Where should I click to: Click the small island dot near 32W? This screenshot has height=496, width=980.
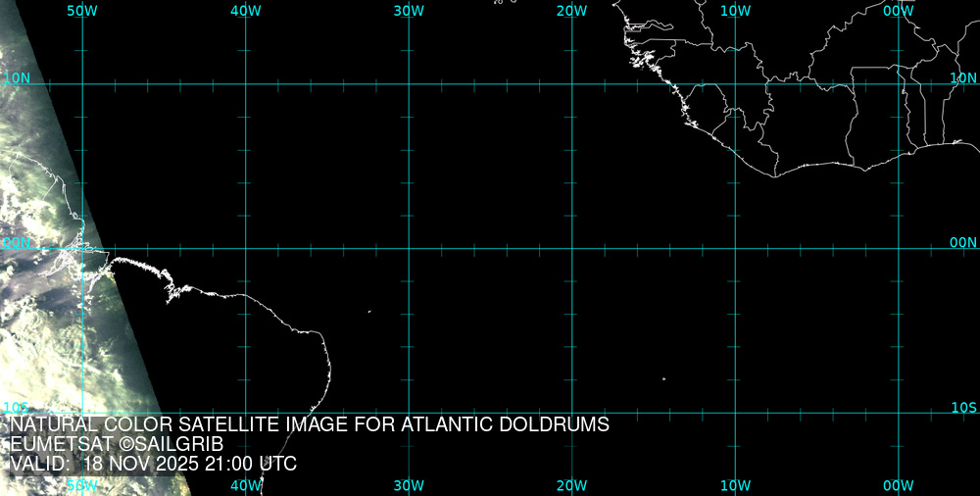pyautogui.click(x=369, y=312)
